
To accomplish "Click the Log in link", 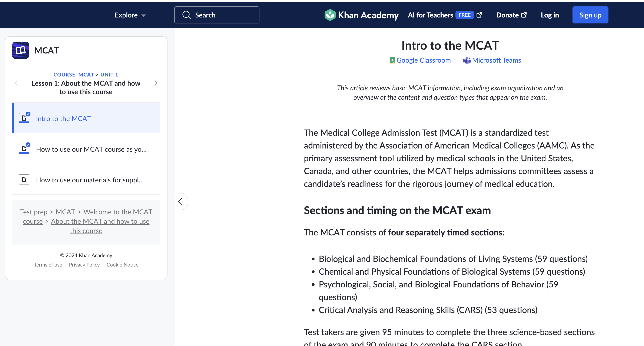I will tap(550, 15).
